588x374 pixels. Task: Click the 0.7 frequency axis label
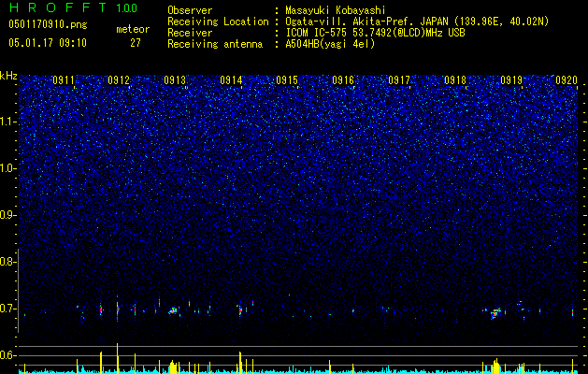pyautogui.click(x=7, y=309)
